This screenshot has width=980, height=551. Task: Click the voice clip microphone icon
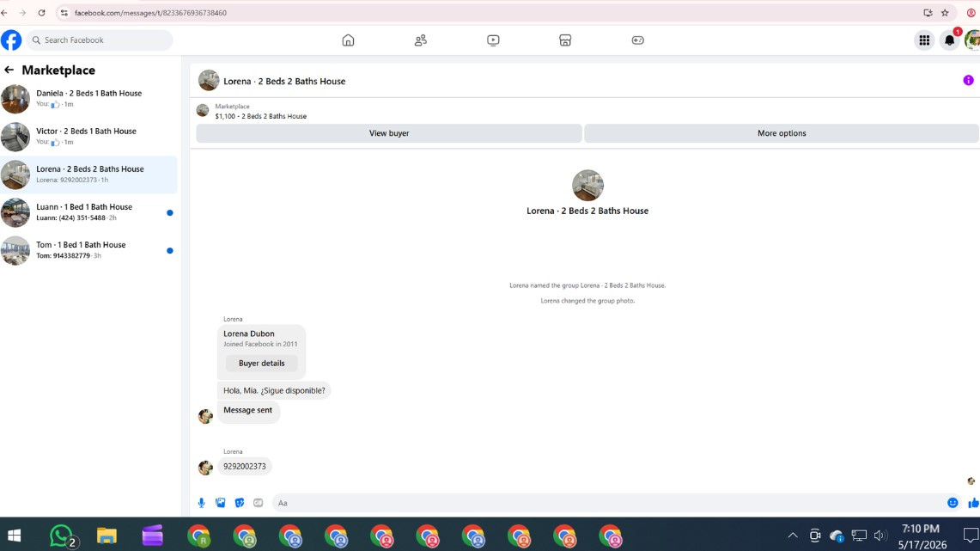201,503
